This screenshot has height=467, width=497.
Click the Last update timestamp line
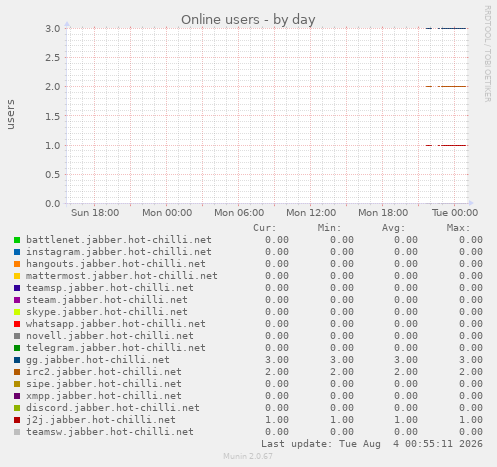pyautogui.click(x=372, y=444)
